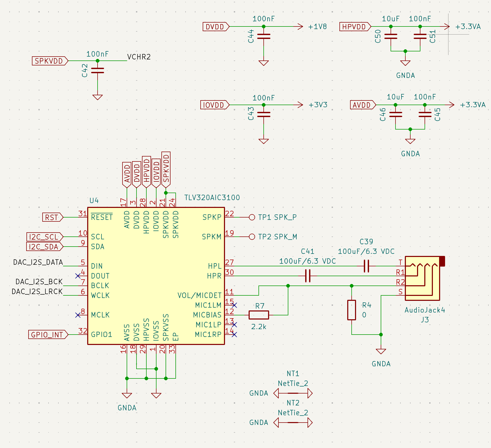The height and width of the screenshot is (448, 491).
Task: Select the vertical SPKVDD global label above U4
Action: tap(166, 170)
